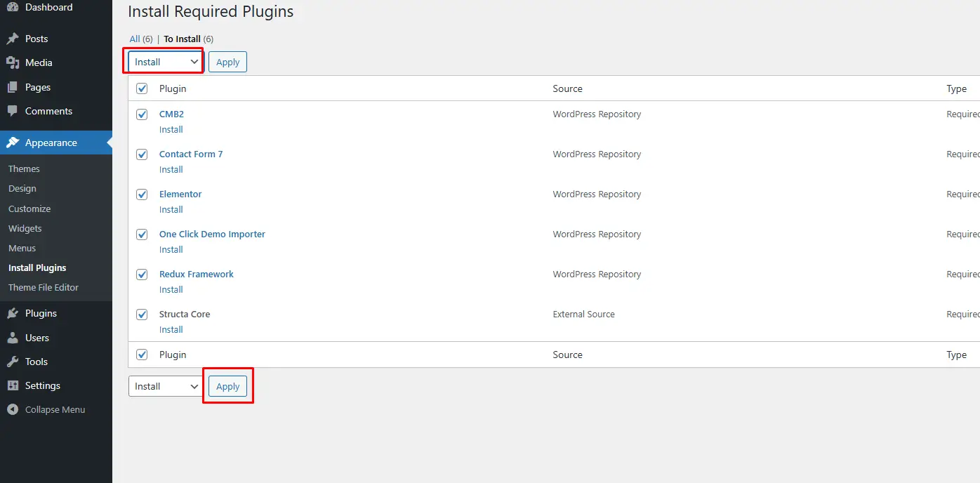
Task: Click the Collapse Menu arrow icon
Action: coord(13,409)
